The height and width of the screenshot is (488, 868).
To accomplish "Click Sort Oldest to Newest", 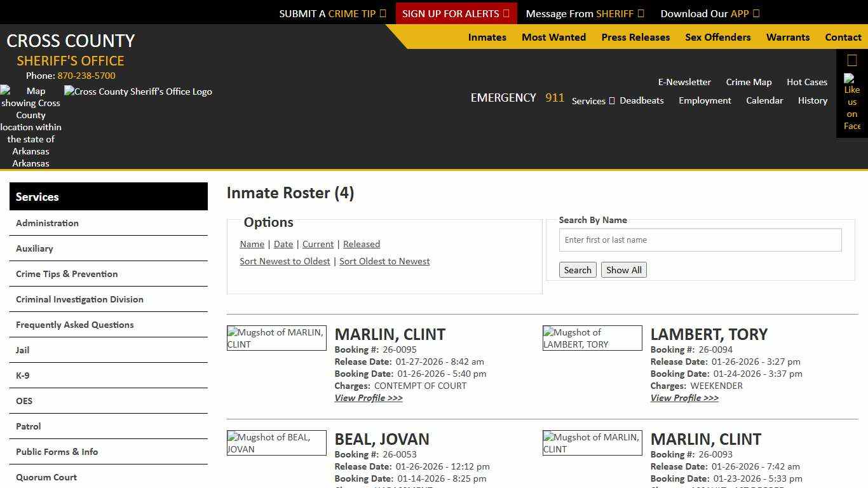I will pos(384,261).
